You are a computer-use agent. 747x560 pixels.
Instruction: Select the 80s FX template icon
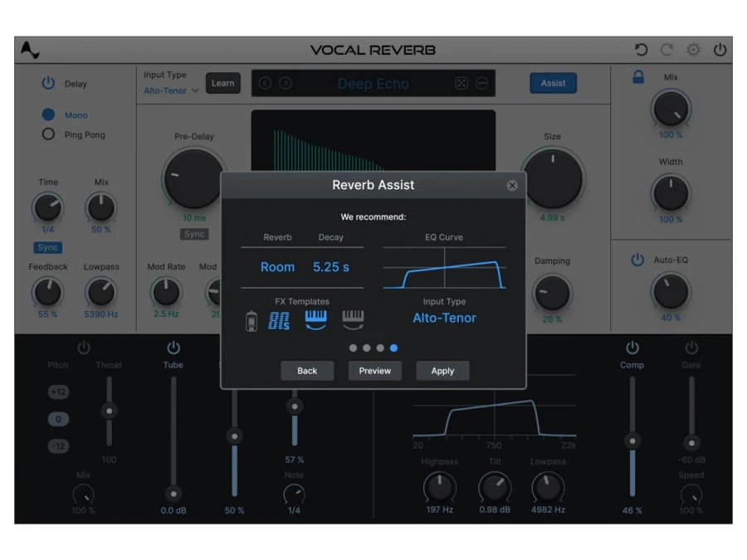pyautogui.click(x=279, y=320)
